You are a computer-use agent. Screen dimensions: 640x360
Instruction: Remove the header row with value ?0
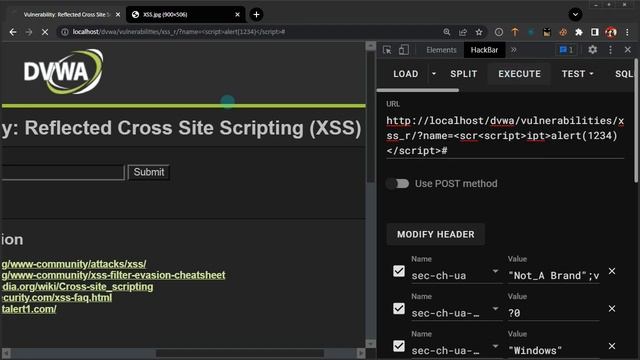(612, 309)
